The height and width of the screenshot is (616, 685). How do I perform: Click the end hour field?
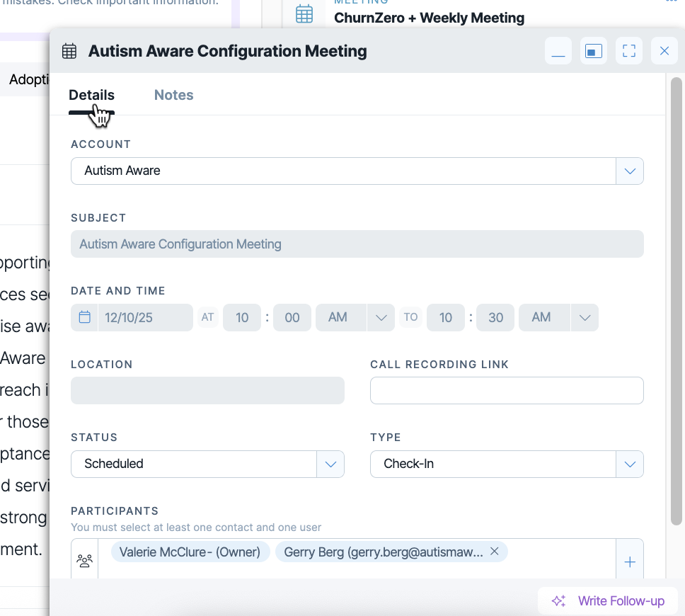coord(446,317)
